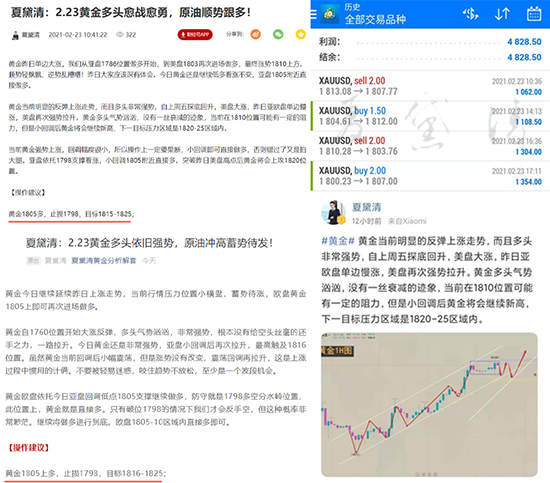
Task: Tap the up-down arrows sort icon
Action: click(502, 14)
